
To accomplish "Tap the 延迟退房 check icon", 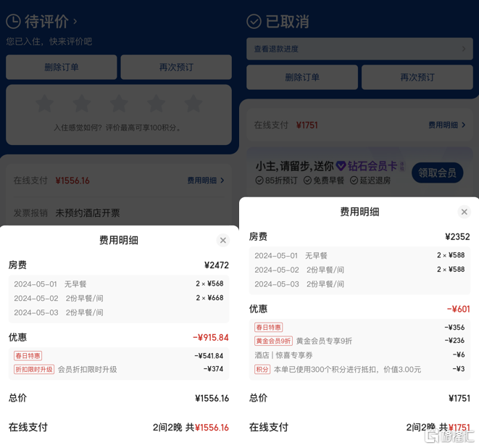I will [x=354, y=181].
